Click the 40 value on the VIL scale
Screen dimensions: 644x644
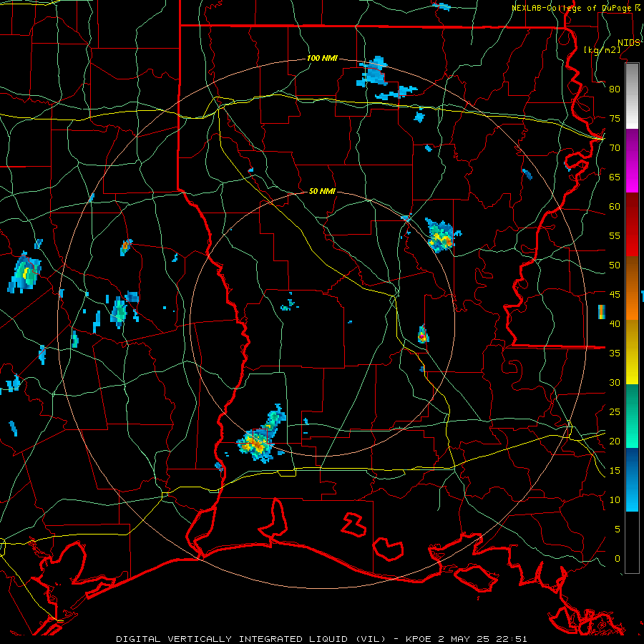pyautogui.click(x=615, y=324)
